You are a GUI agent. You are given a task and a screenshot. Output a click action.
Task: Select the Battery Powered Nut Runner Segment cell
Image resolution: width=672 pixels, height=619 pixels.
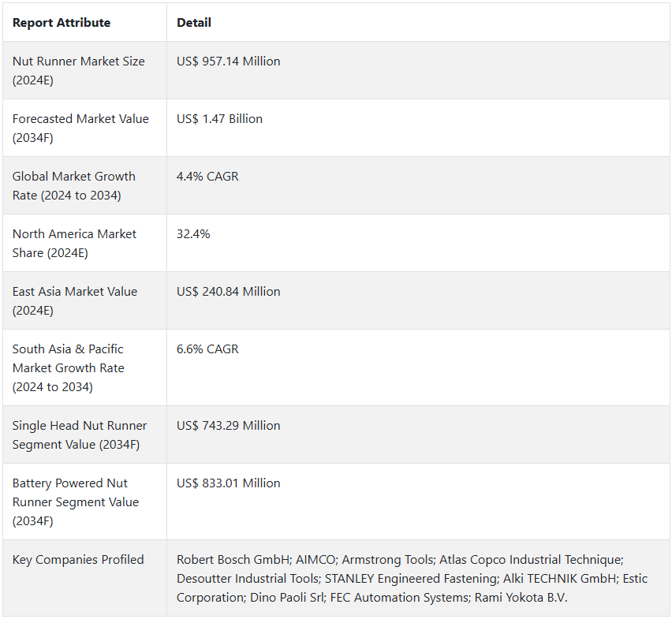76,502
